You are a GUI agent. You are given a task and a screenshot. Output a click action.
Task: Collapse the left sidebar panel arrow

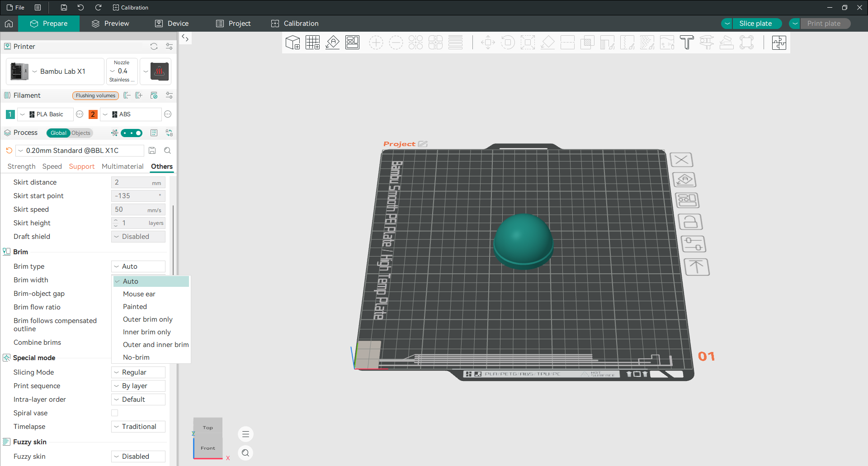pos(185,38)
